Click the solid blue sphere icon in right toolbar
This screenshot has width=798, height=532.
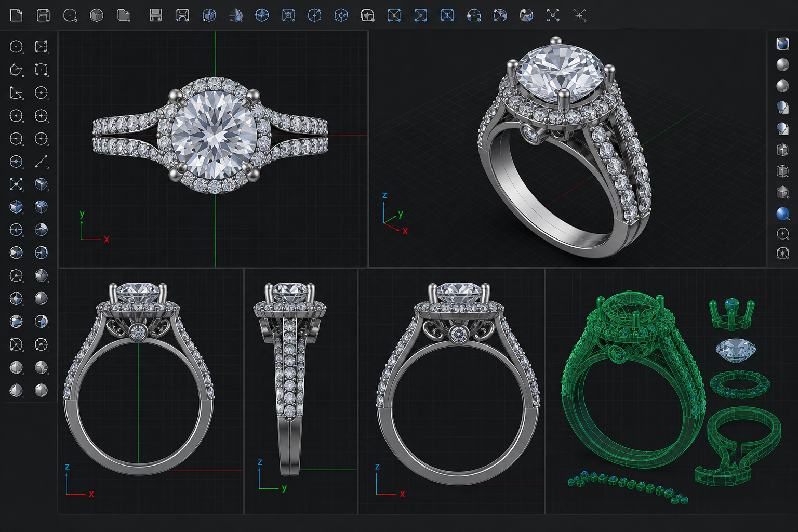point(782,213)
